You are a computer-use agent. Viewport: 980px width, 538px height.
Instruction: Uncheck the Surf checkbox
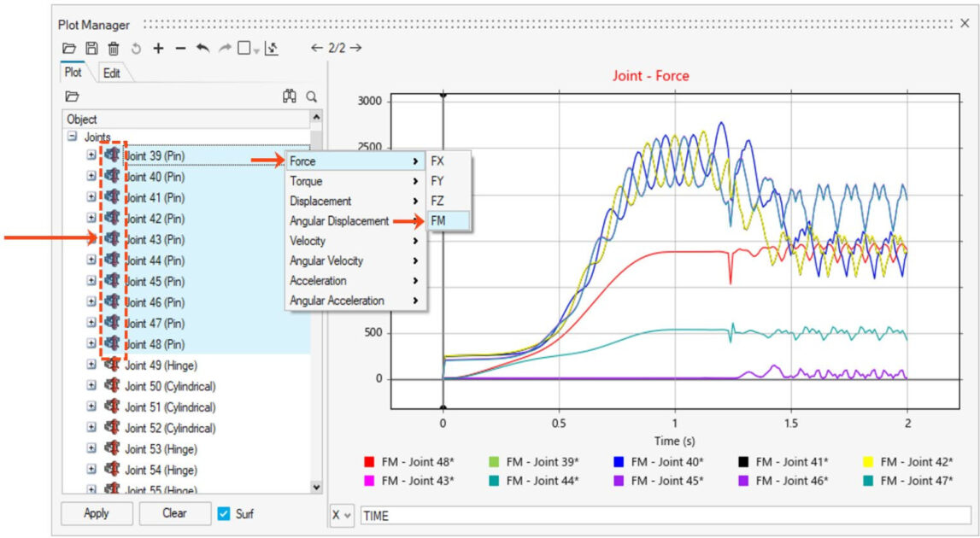pos(224,513)
